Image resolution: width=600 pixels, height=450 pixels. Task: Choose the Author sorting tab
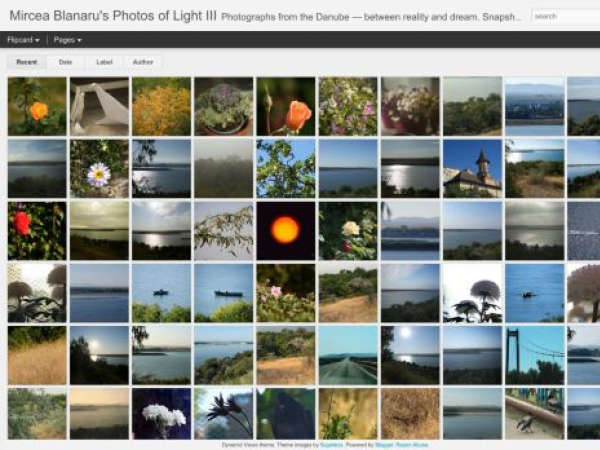click(x=143, y=62)
